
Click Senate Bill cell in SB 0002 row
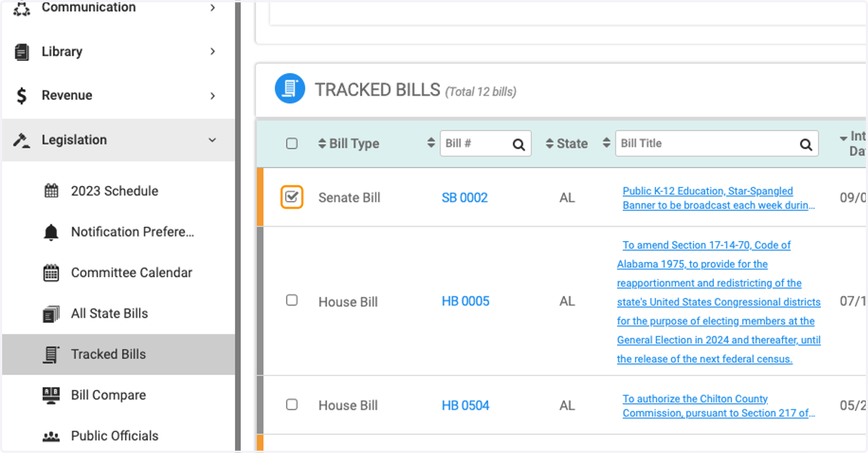click(x=349, y=198)
